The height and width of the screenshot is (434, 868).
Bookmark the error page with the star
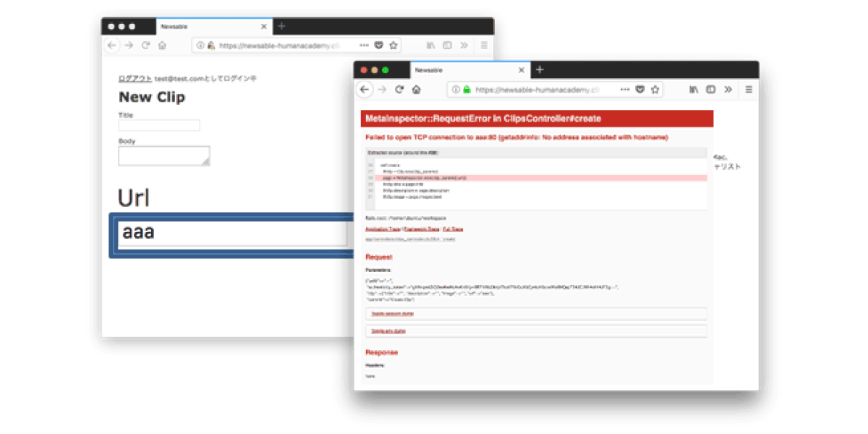[x=655, y=90]
